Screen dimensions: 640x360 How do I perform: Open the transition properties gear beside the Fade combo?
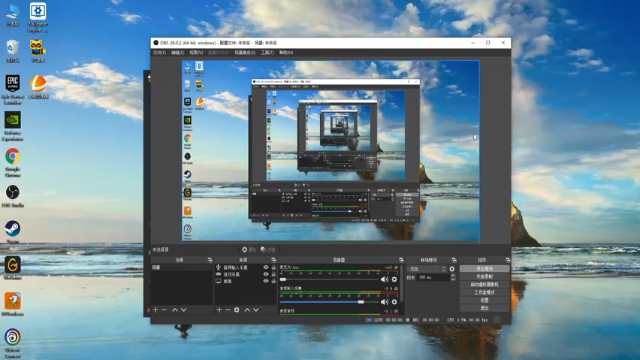pyautogui.click(x=452, y=269)
